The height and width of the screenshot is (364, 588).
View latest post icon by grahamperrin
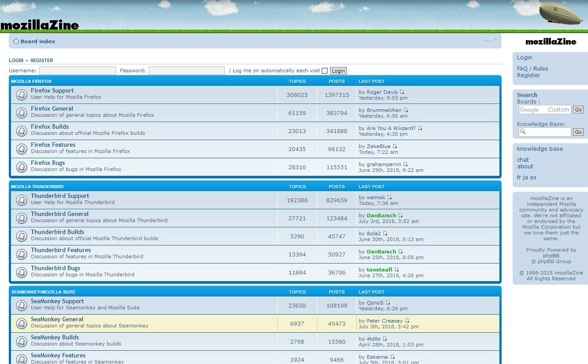[x=406, y=164]
